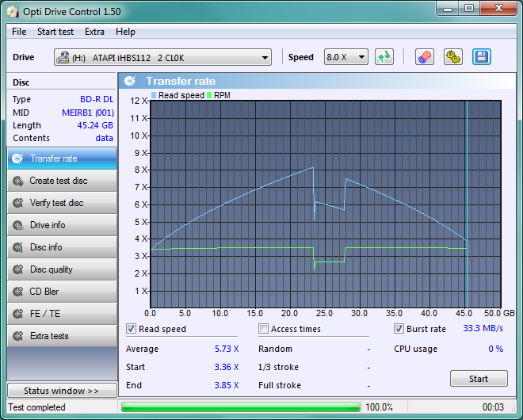Click the disc icon beside Extra tests
Viewport: 523px width, 420px height.
(x=17, y=336)
